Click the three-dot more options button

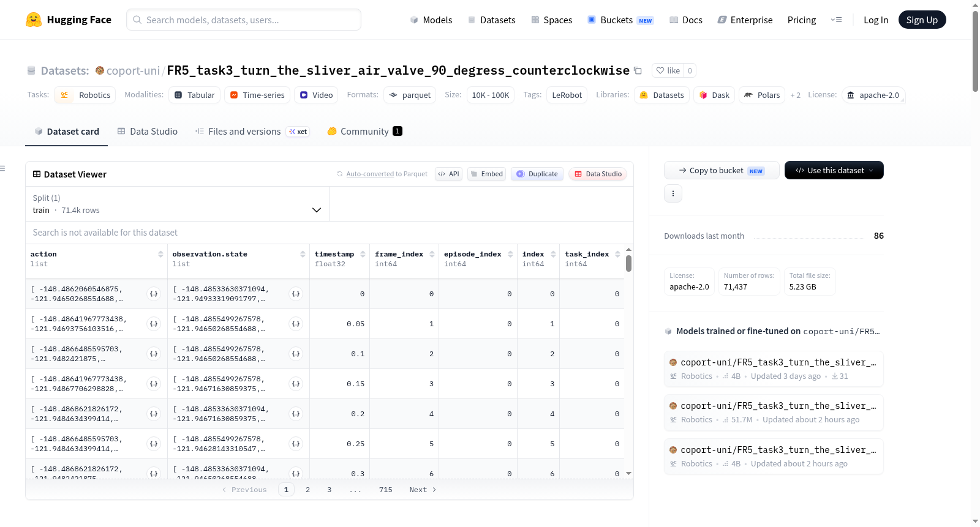tap(673, 193)
